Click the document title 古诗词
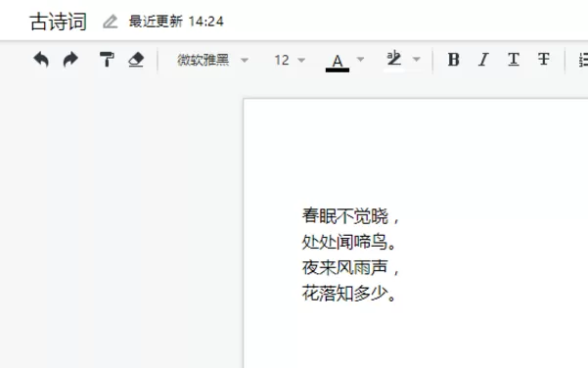 (58, 22)
